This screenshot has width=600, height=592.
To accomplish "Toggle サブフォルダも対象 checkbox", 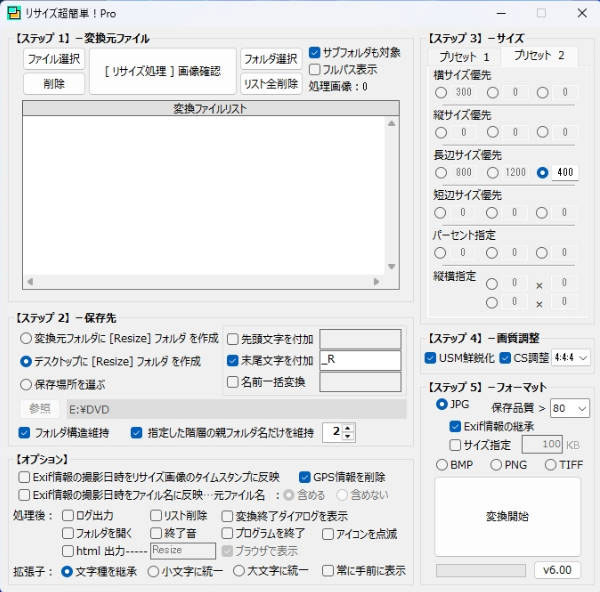I will [x=314, y=52].
